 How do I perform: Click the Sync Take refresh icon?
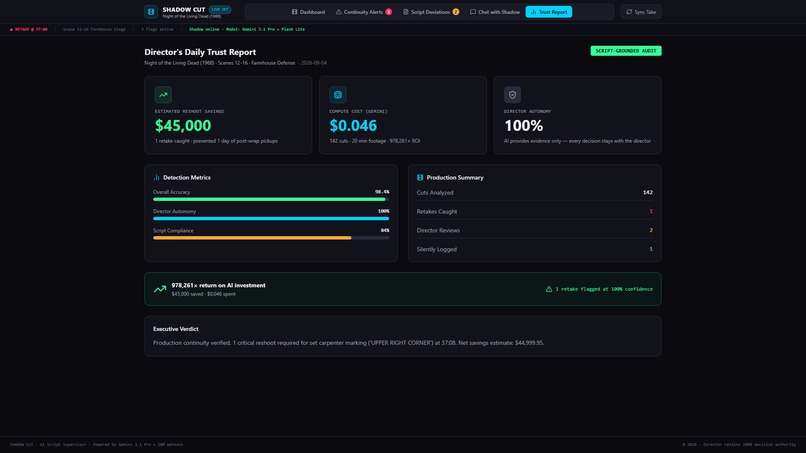[x=629, y=12]
